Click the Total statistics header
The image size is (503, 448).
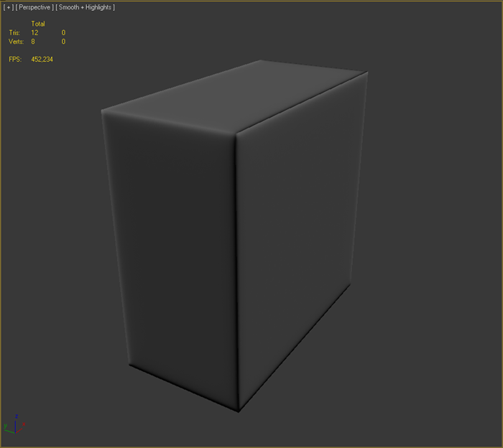38,24
